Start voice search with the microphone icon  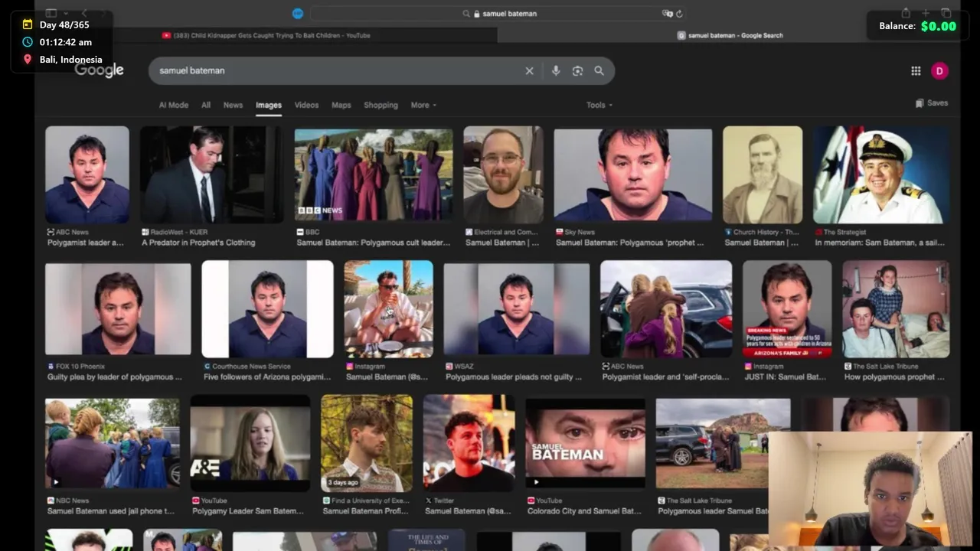click(x=556, y=70)
